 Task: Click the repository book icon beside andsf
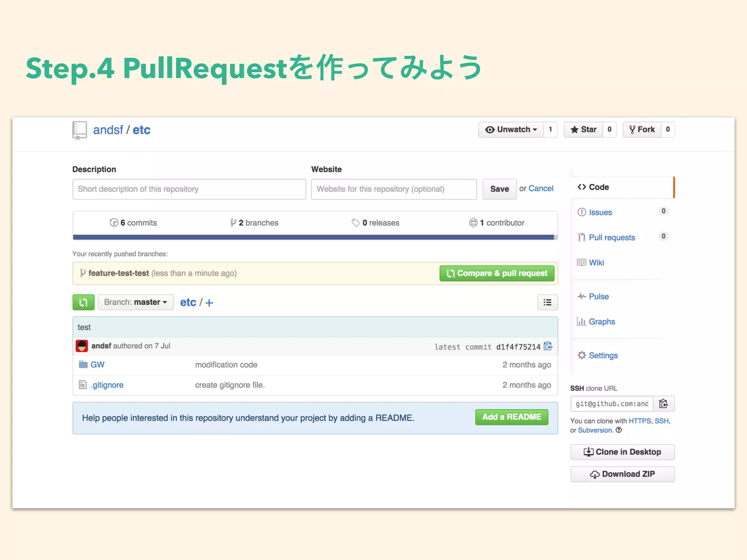pos(79,131)
